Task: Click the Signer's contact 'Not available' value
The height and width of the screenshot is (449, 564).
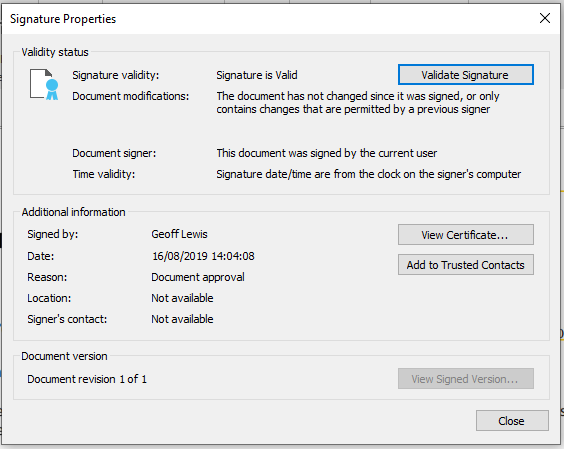Action: point(182,319)
